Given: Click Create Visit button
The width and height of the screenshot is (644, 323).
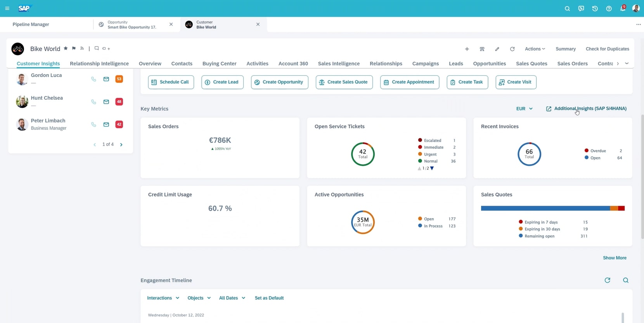Looking at the screenshot, I should [516, 82].
